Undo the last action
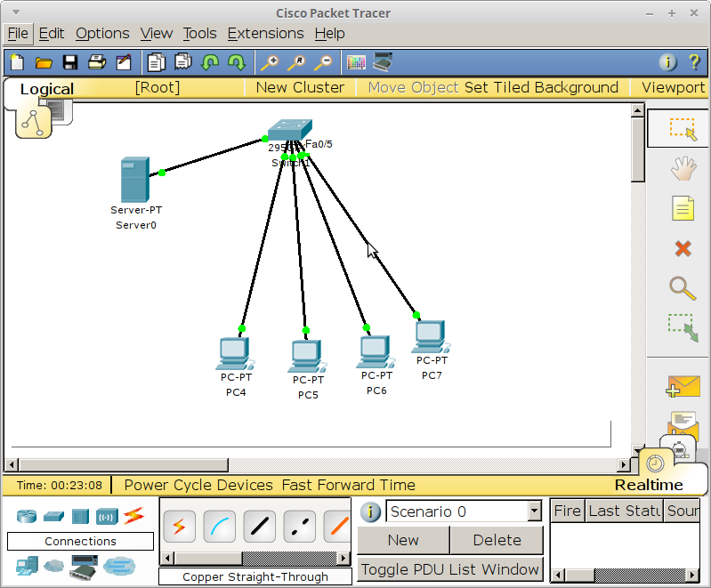 [x=210, y=62]
